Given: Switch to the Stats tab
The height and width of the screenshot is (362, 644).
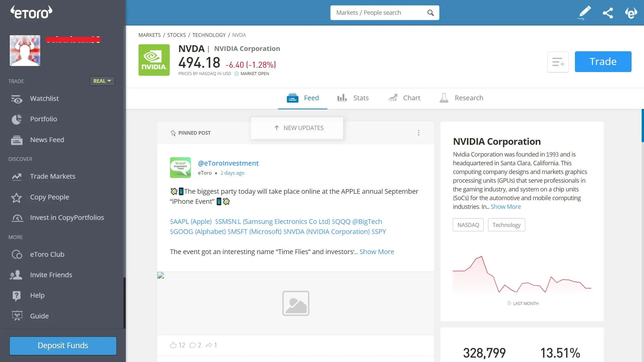Looking at the screenshot, I should pos(353,98).
